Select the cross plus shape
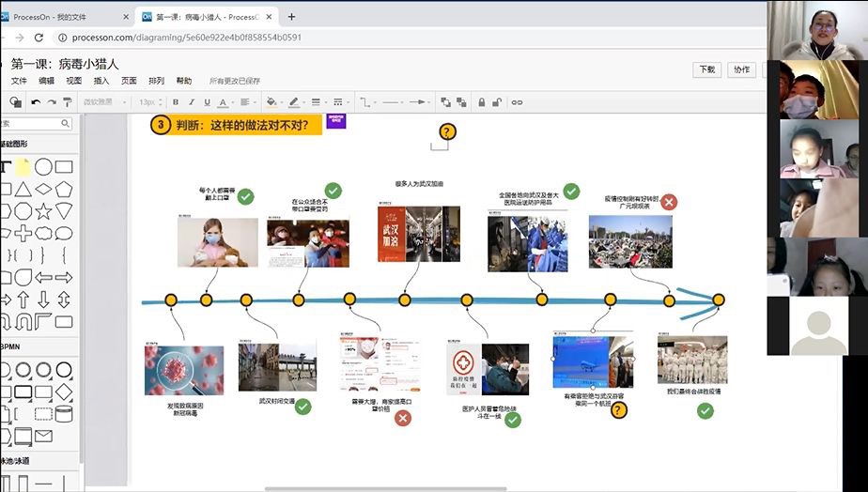 coord(23,233)
